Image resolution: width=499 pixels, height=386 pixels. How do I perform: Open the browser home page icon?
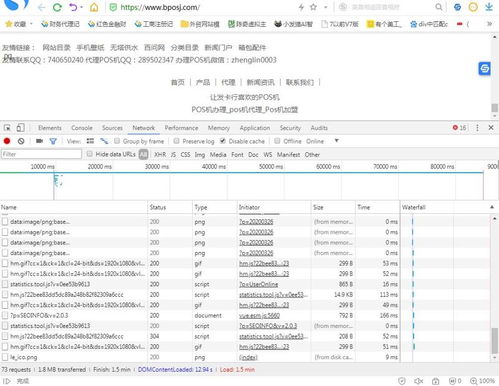tap(94, 7)
